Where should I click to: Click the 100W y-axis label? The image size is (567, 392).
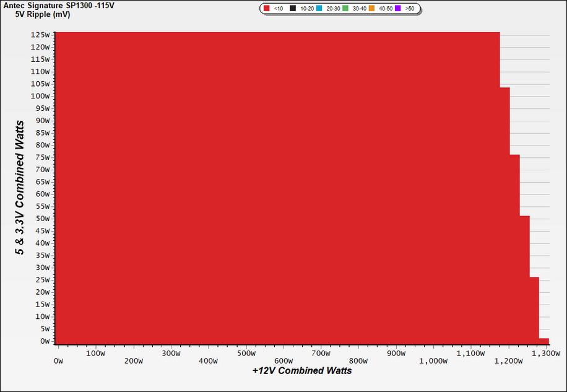pyautogui.click(x=40, y=96)
